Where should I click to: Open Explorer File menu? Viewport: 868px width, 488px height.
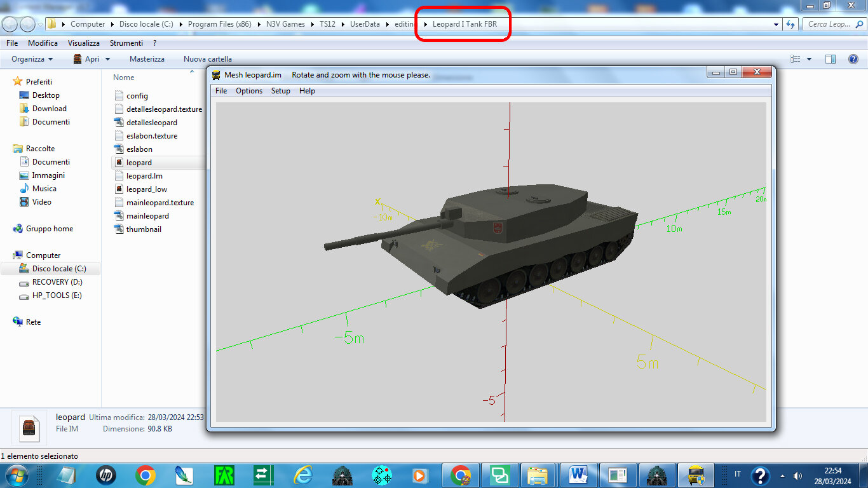point(12,43)
